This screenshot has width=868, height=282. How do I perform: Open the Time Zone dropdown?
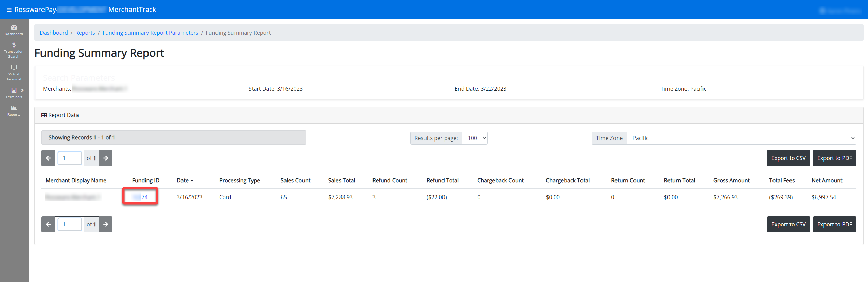[741, 138]
